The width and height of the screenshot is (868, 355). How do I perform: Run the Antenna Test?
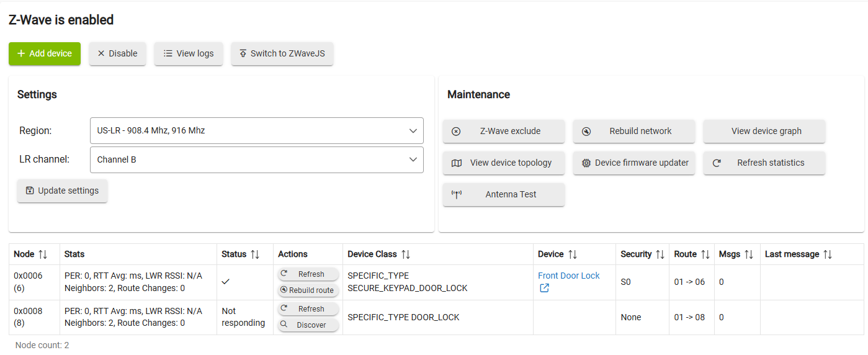(x=504, y=194)
